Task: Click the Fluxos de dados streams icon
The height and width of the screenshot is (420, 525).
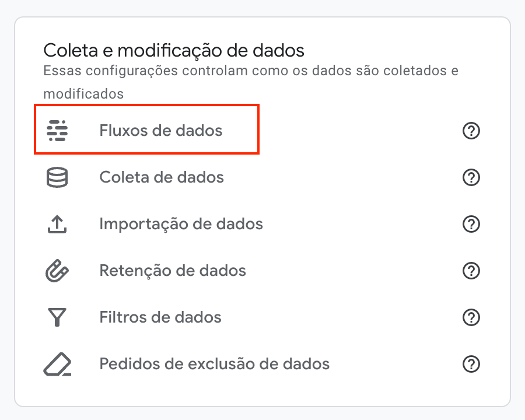Action: pos(57,130)
